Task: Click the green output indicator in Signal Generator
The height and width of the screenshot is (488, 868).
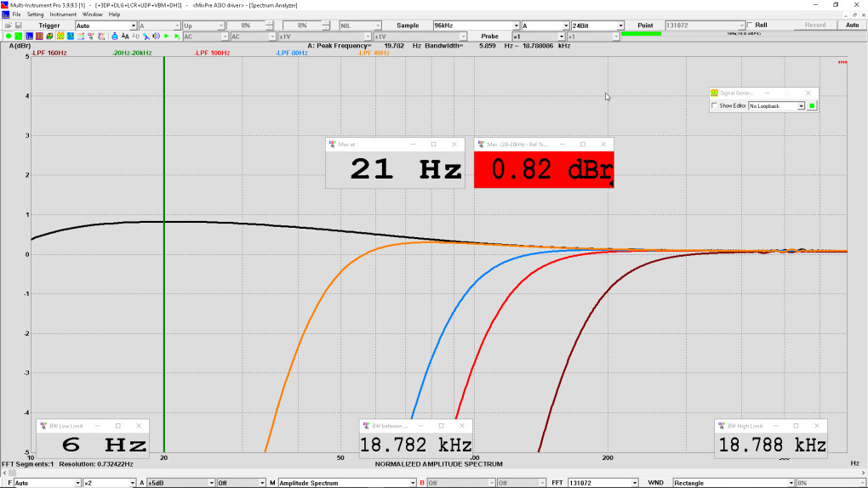Action: 812,105
